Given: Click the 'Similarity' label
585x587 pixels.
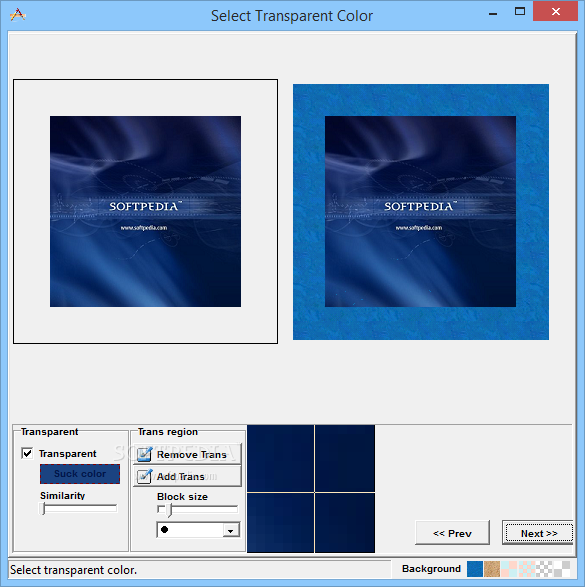Looking at the screenshot, I should pyautogui.click(x=63, y=496).
